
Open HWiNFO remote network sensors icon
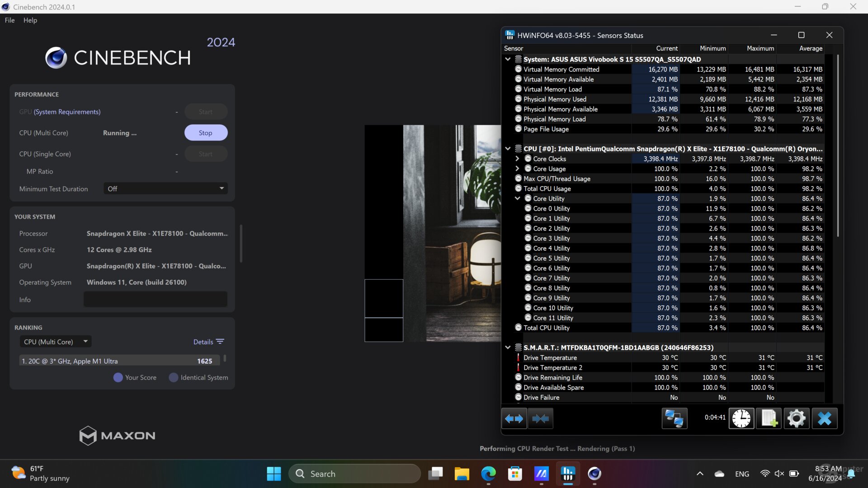675,419
